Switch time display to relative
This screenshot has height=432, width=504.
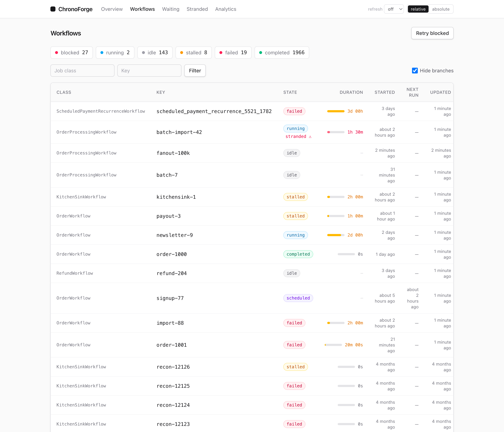click(x=418, y=9)
